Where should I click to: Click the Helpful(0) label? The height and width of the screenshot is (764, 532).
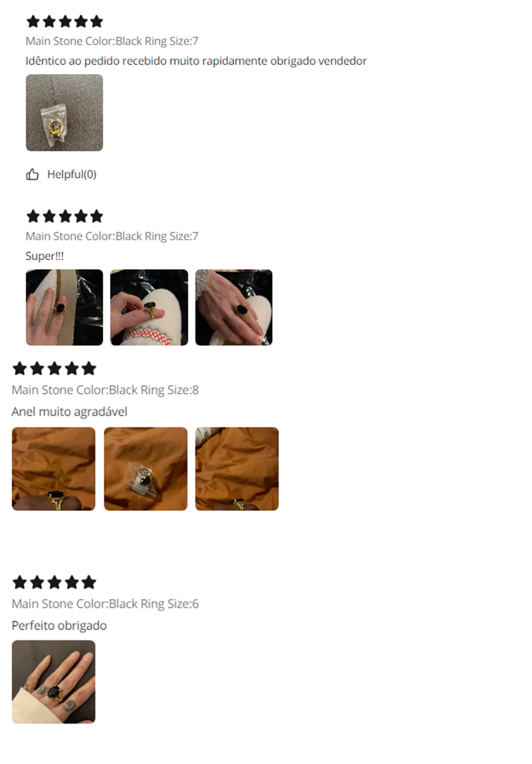[72, 174]
